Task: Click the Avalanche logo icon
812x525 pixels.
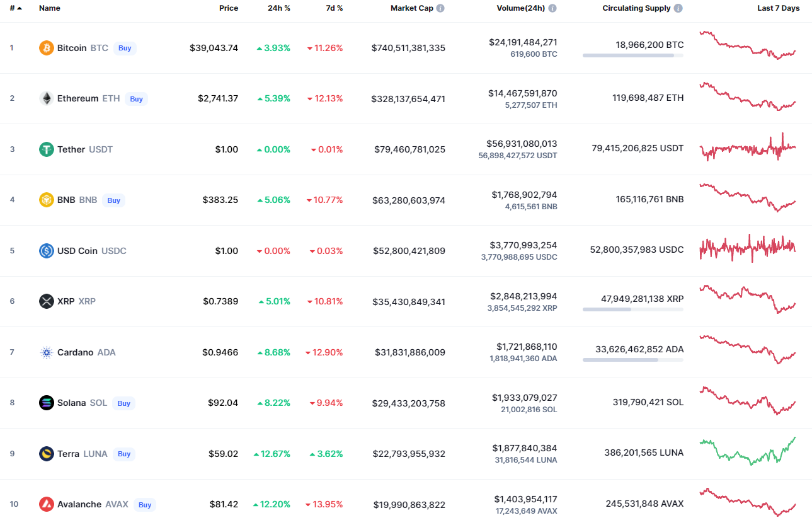Action: coord(47,504)
